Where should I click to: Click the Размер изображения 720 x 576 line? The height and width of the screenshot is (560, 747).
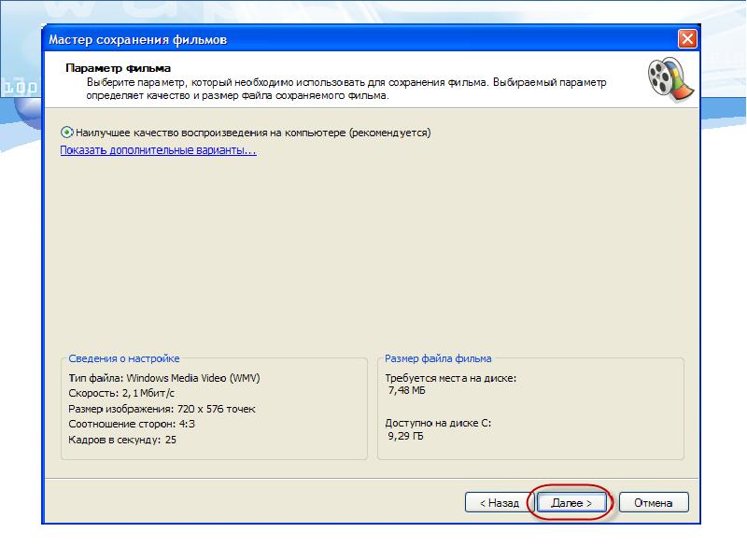pyautogui.click(x=162, y=409)
